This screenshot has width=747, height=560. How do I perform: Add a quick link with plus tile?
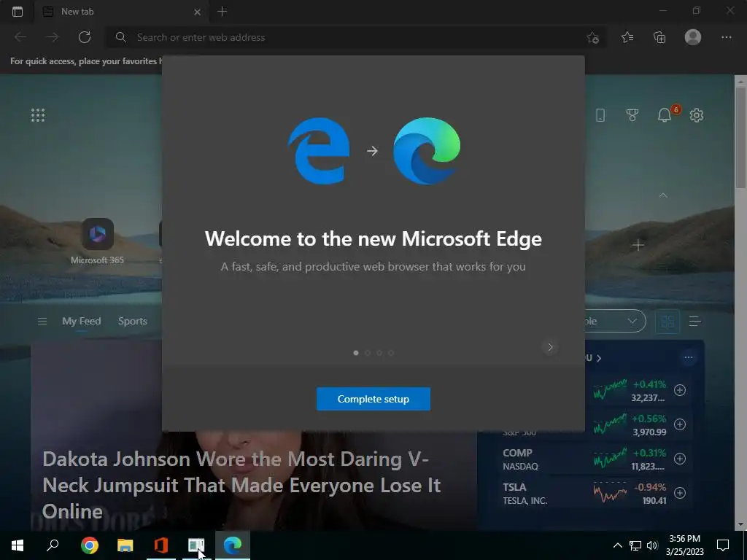638,245
